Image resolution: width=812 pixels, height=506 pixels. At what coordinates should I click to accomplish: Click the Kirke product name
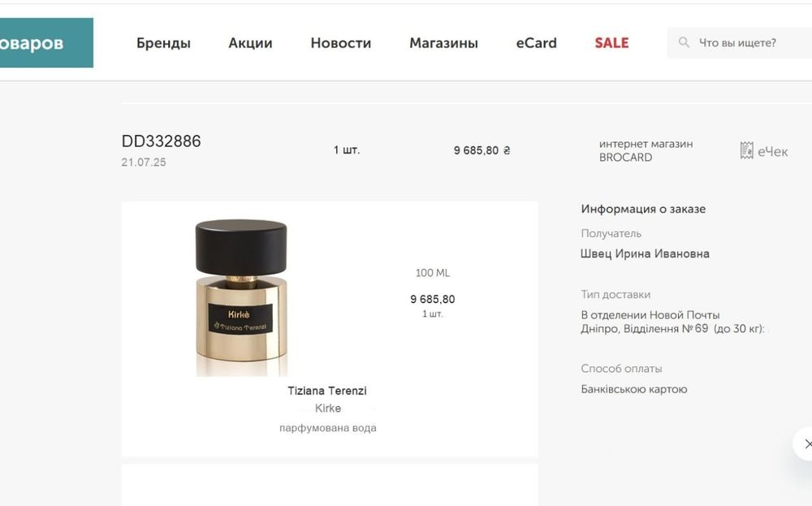click(x=328, y=409)
